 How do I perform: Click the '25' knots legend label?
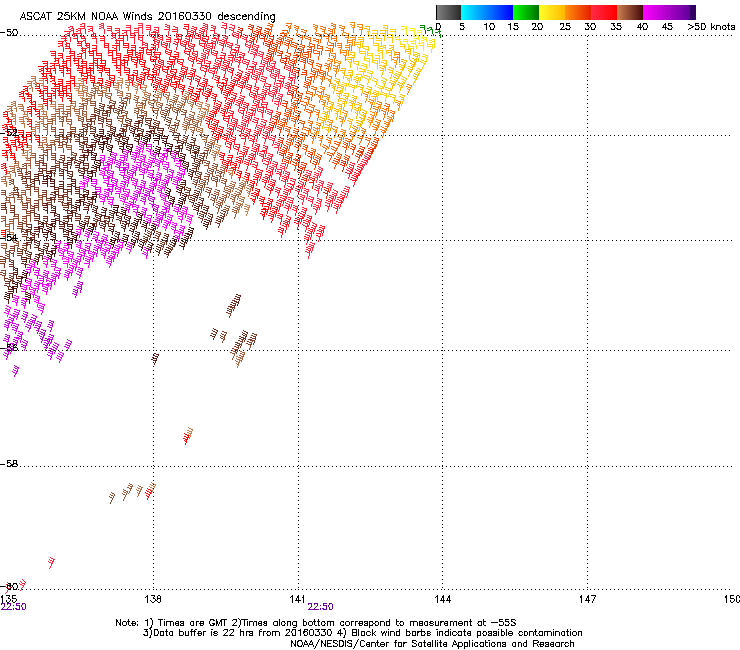[x=565, y=27]
